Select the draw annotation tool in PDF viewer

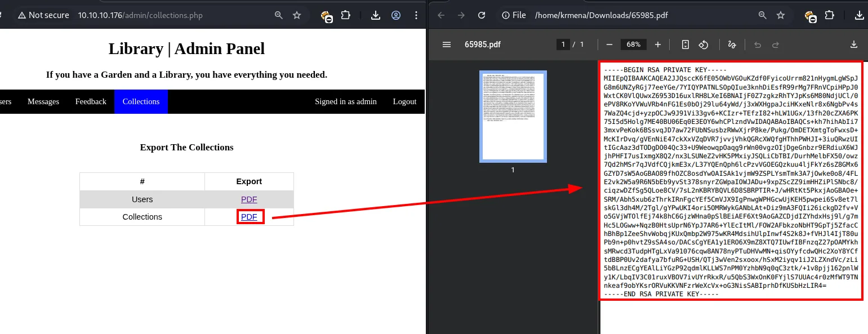(x=732, y=44)
